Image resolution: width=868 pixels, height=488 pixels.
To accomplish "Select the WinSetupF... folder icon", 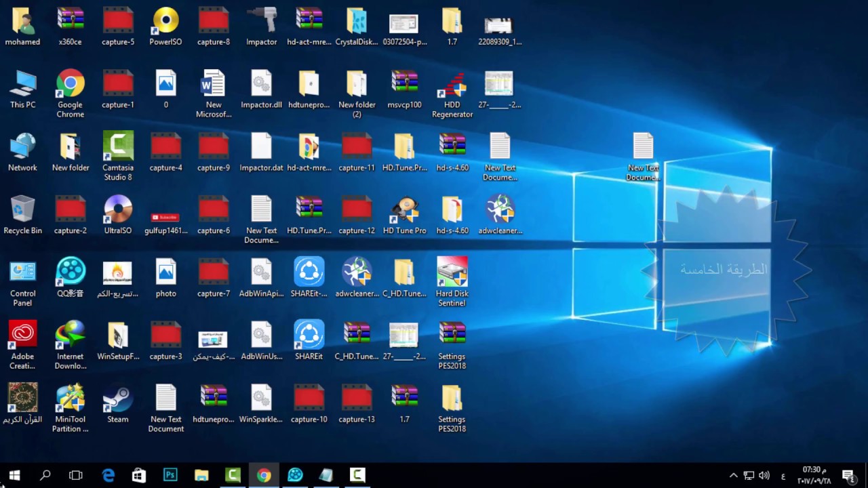I will tap(118, 340).
